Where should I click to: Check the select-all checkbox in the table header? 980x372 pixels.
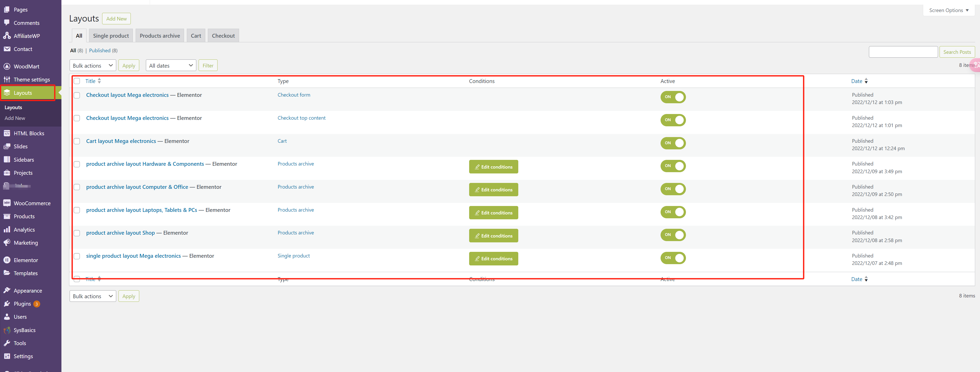point(77,81)
